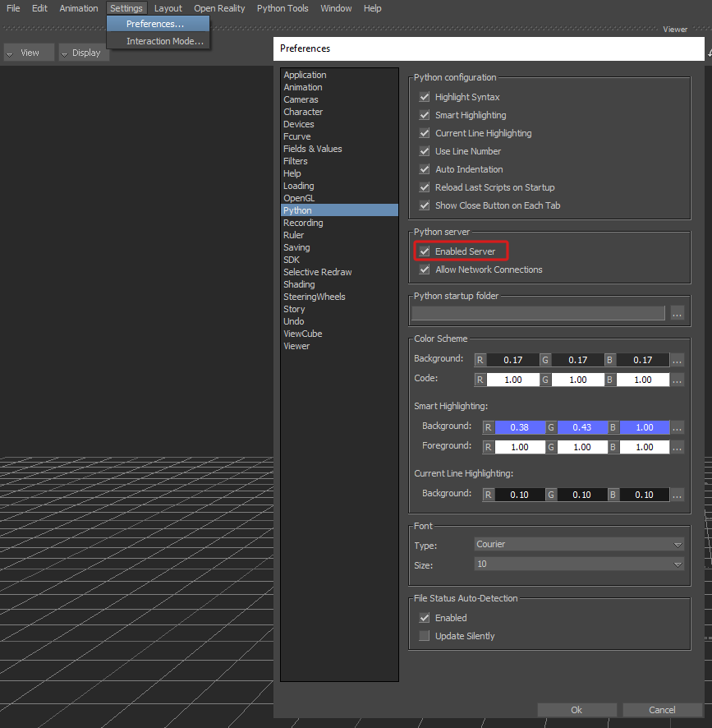Toggle Show Close Button on Each Tab
The width and height of the screenshot is (712, 728).
click(x=425, y=205)
